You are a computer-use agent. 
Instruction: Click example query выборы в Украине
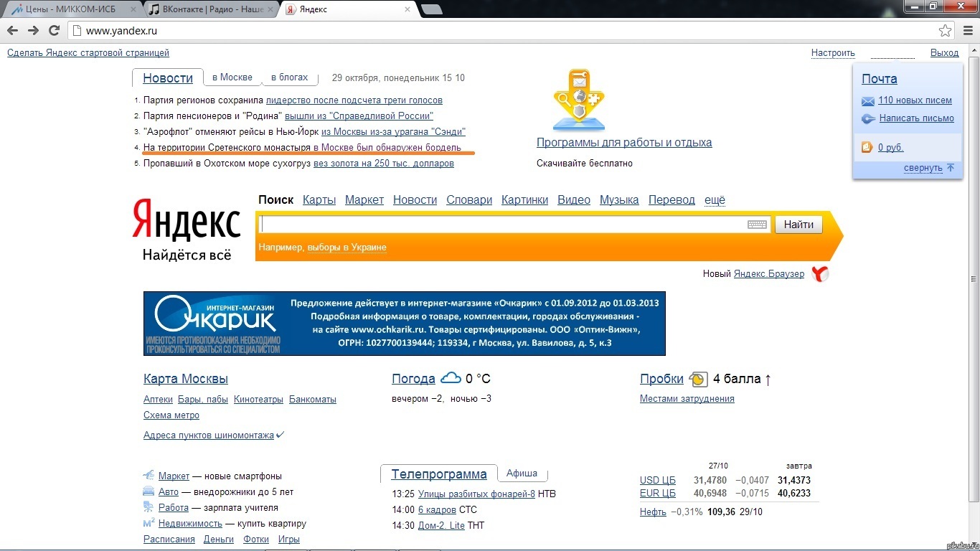point(347,248)
